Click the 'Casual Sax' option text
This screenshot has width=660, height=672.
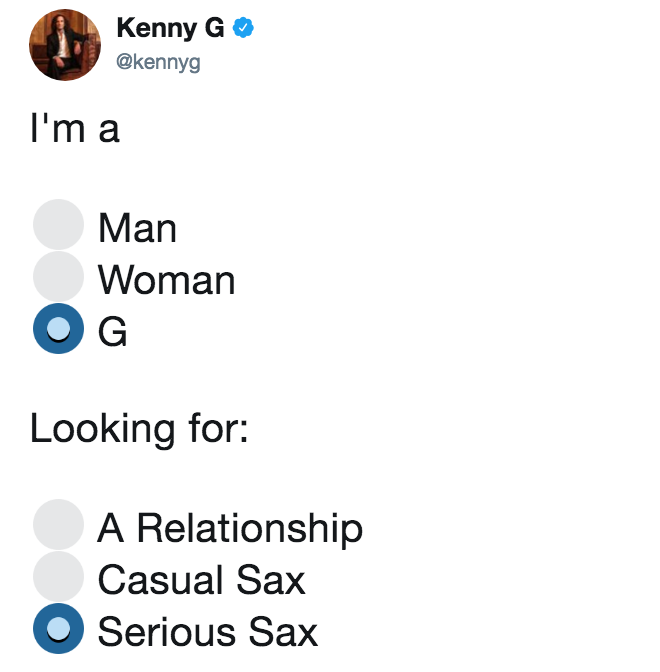(201, 580)
